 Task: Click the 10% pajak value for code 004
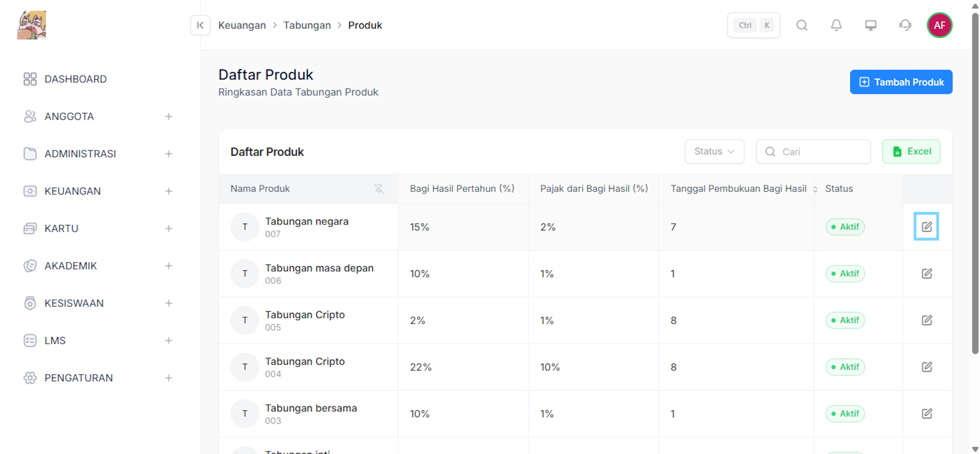(x=550, y=367)
